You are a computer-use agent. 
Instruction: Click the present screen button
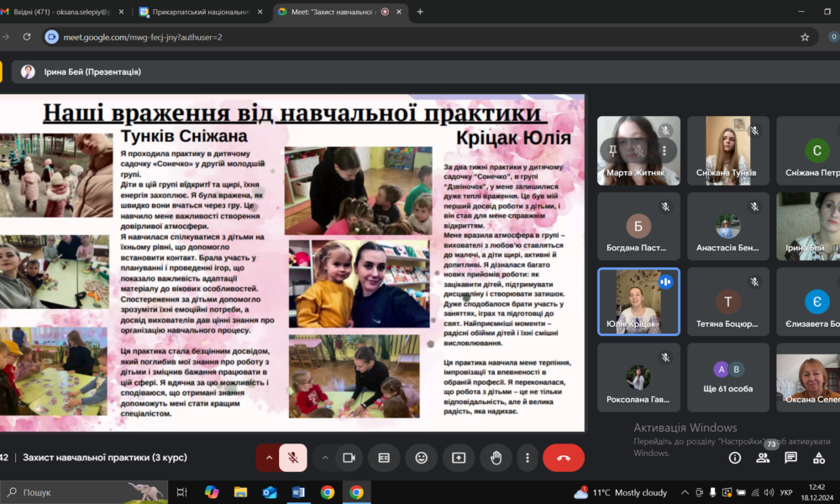click(x=459, y=458)
